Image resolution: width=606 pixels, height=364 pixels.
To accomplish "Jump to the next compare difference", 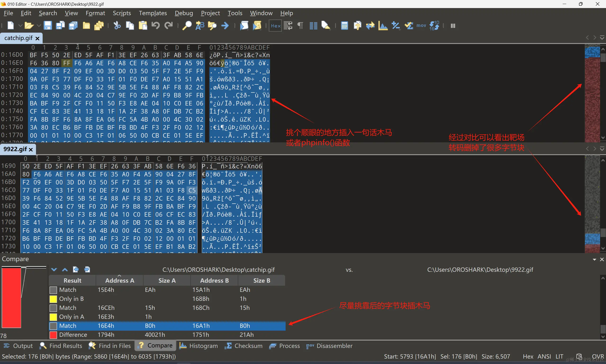I will (x=54, y=270).
